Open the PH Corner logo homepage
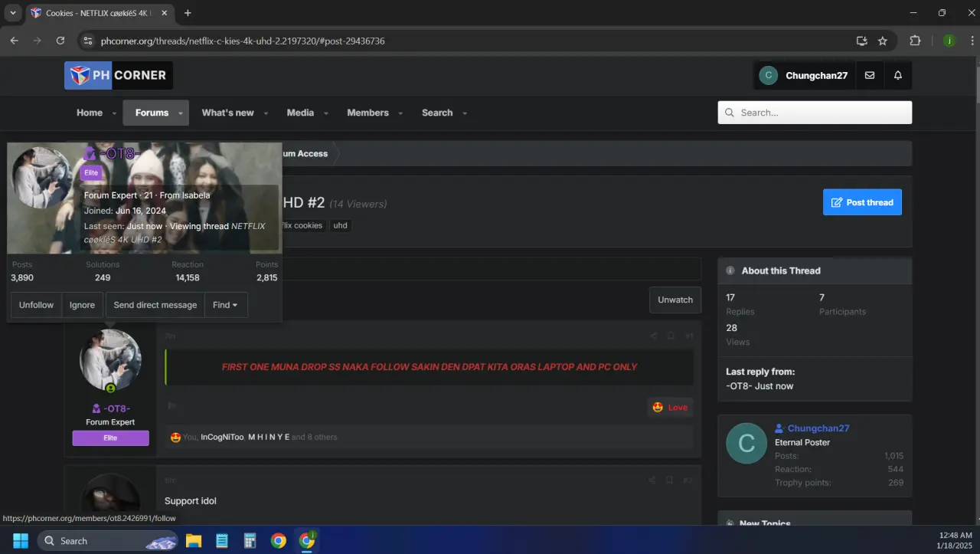The image size is (980, 554). (x=119, y=75)
